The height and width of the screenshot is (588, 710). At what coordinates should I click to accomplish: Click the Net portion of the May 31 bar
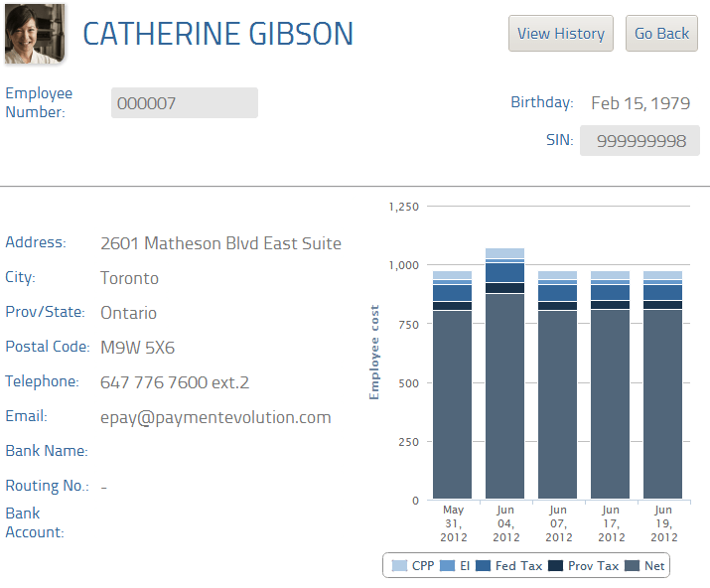click(452, 404)
